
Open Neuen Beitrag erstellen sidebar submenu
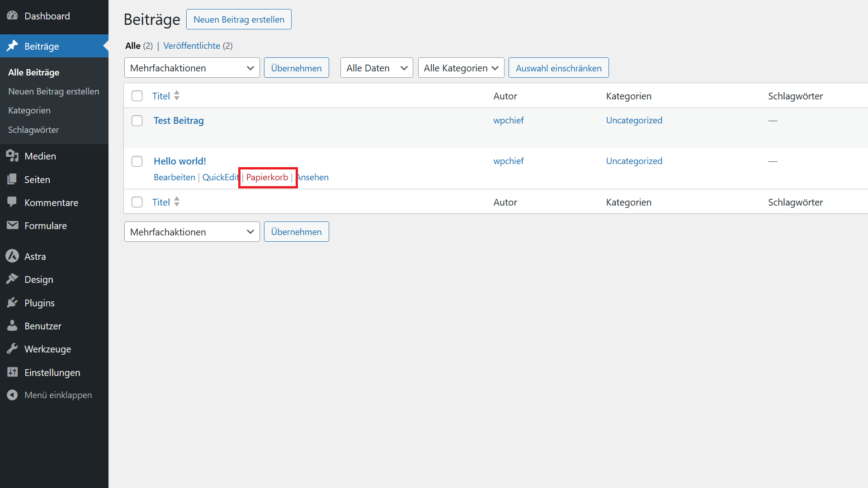[54, 91]
